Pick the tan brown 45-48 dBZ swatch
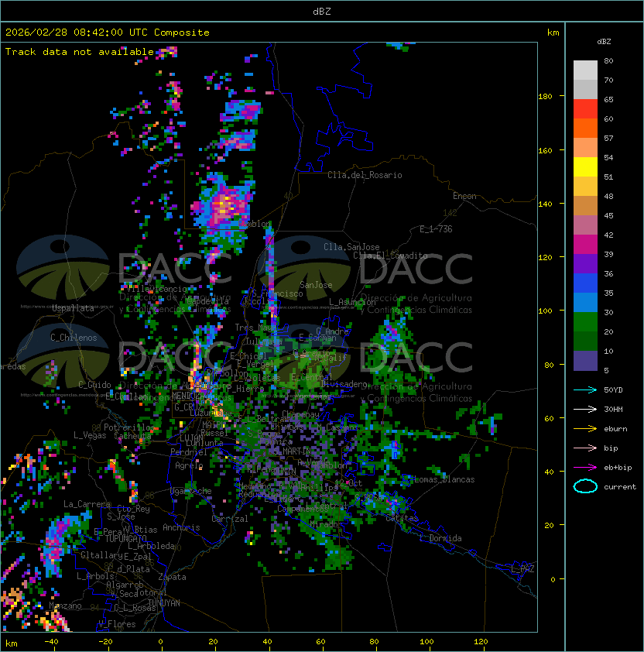Screen dimensions: 644x652 tap(585, 205)
